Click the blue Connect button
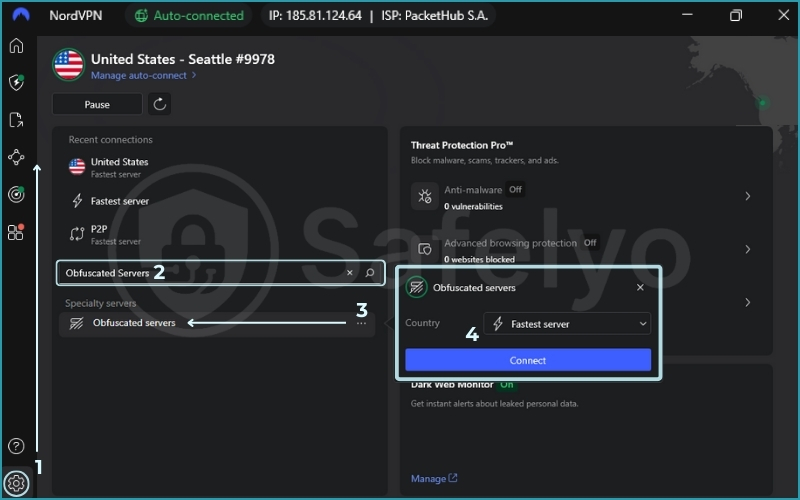This screenshot has height=500, width=800. click(x=528, y=360)
